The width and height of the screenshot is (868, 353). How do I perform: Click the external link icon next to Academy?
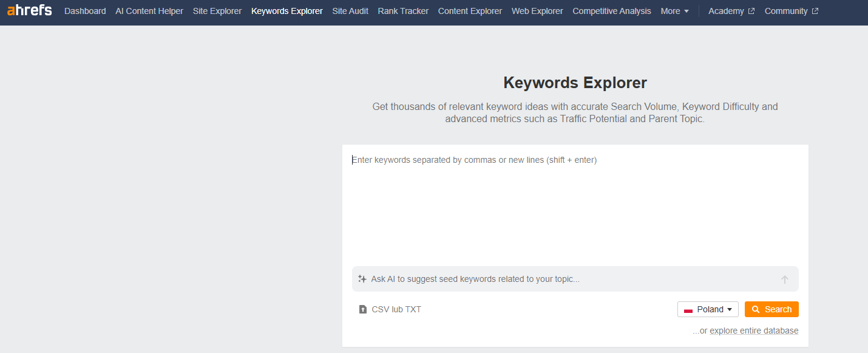click(751, 11)
